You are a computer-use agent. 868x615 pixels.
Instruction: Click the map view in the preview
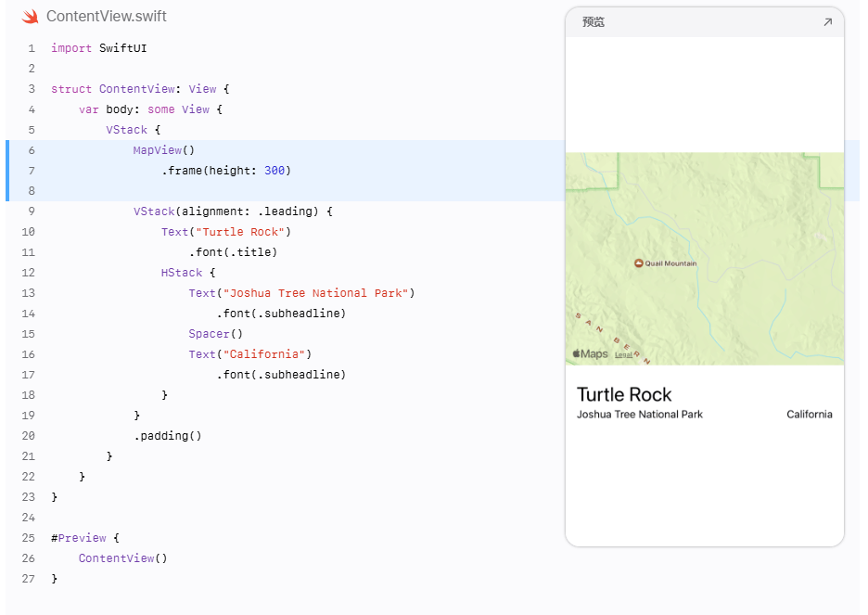705,259
